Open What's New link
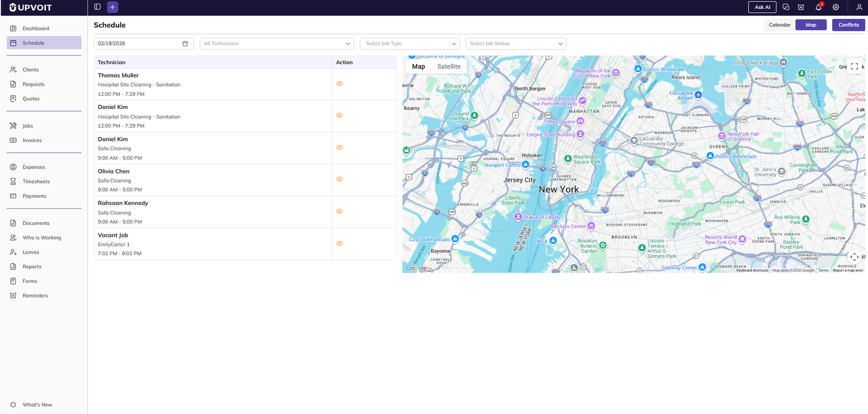Screen dimensions: 868x414 37,405
